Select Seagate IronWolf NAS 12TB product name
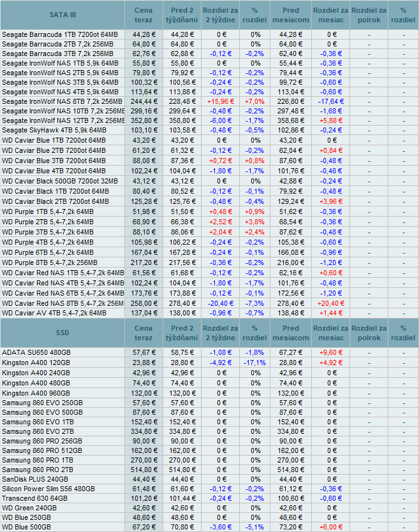The image size is (419, 532). click(63, 120)
